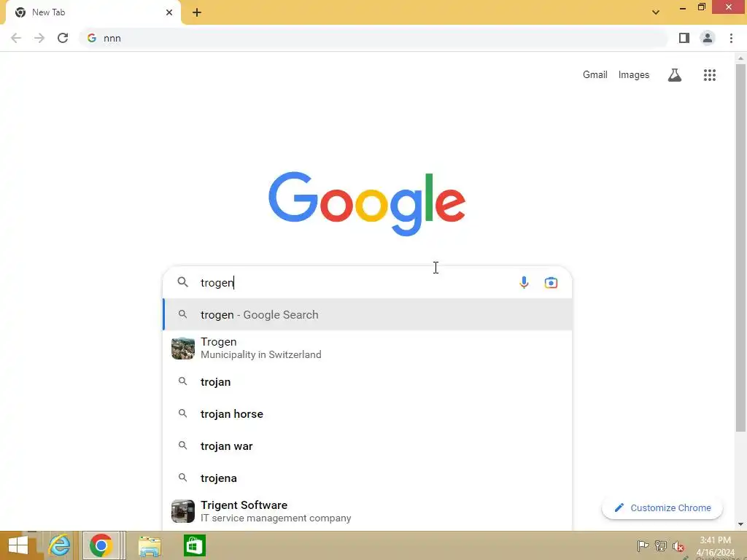Select the trojena suggestion
Image resolution: width=747 pixels, height=560 pixels.
[x=368, y=478]
